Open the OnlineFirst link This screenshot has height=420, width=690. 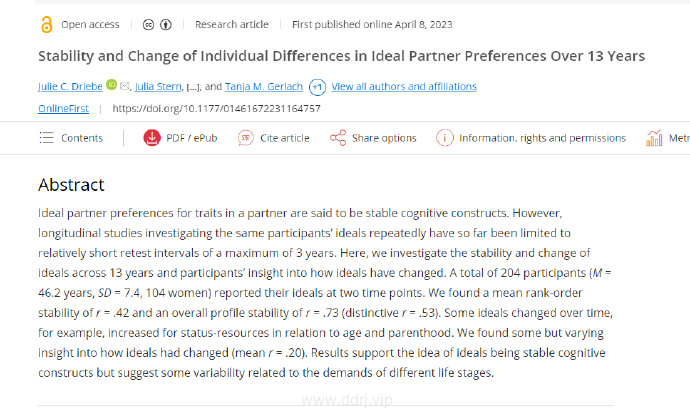point(63,108)
